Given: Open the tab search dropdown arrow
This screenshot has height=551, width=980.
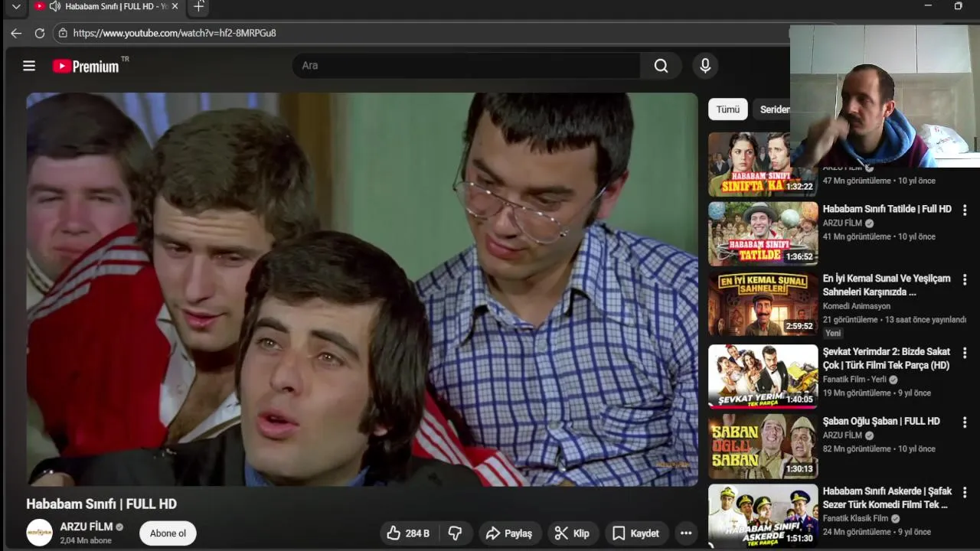Looking at the screenshot, I should tap(16, 6).
